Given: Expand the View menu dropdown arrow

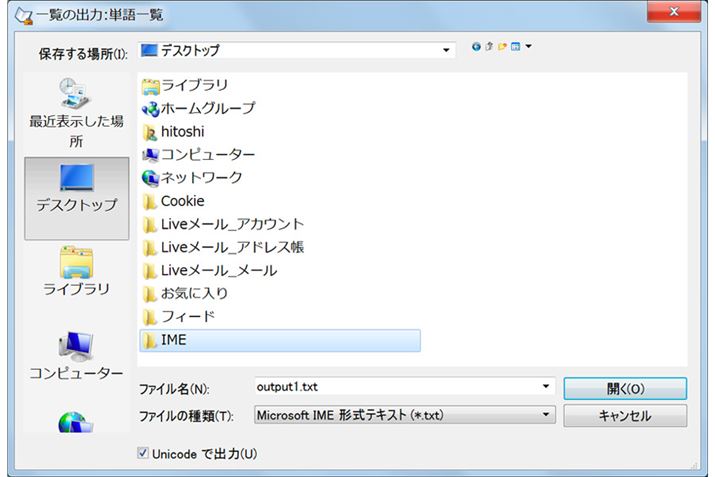Looking at the screenshot, I should coord(528,47).
